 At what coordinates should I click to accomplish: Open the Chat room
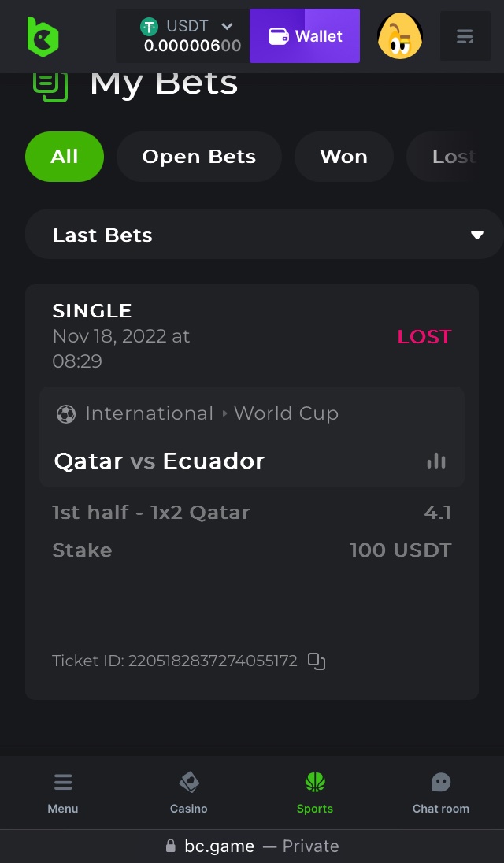441,792
